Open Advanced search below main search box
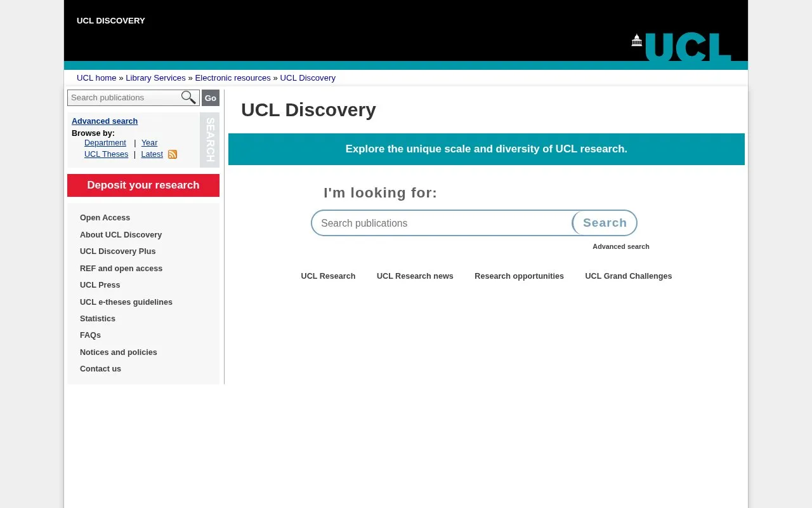812x508 pixels. coord(621,246)
